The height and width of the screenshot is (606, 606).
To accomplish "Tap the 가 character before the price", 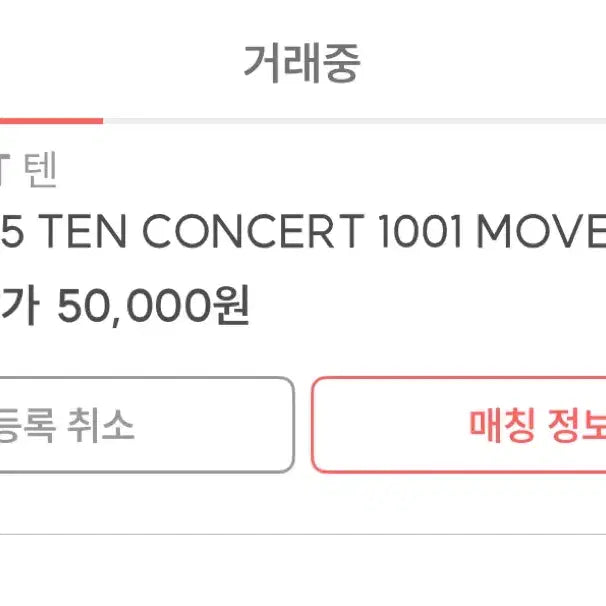I will pos(22,307).
